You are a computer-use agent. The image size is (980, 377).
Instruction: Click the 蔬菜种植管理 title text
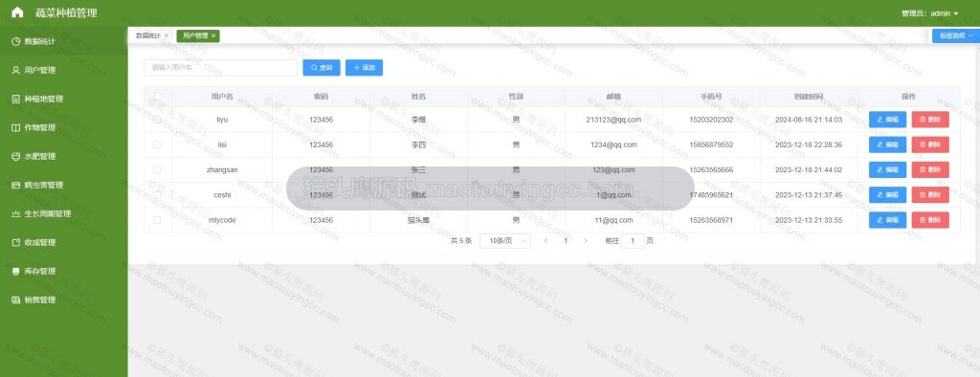66,13
